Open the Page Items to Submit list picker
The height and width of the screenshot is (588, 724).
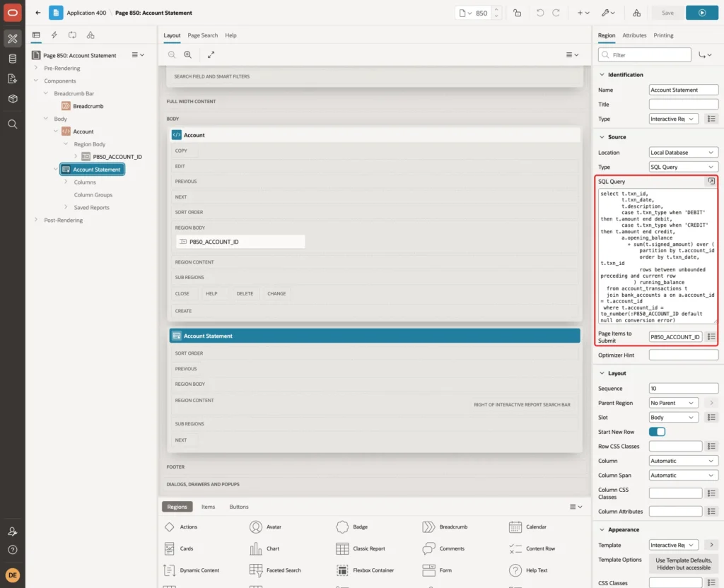(x=711, y=336)
